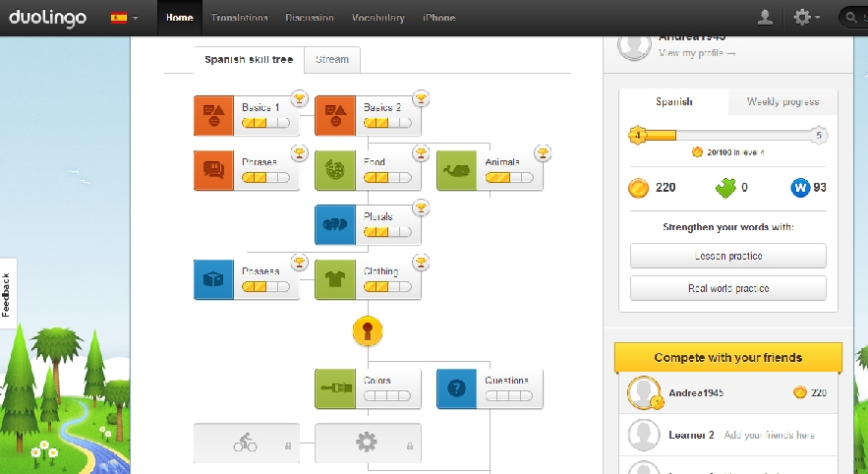This screenshot has height=474, width=868.
Task: Open the Discussion menu item
Action: coord(309,18)
